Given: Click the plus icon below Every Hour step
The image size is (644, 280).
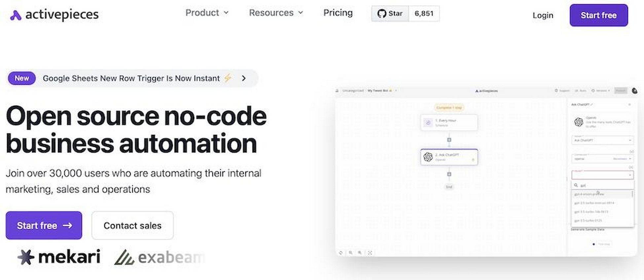Looking at the screenshot, I should coord(449,140).
